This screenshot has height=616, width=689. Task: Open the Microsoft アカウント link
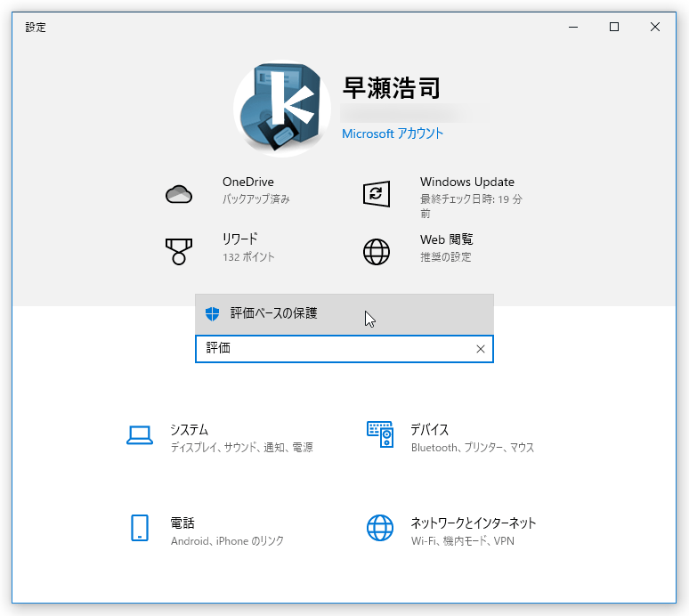coord(393,134)
